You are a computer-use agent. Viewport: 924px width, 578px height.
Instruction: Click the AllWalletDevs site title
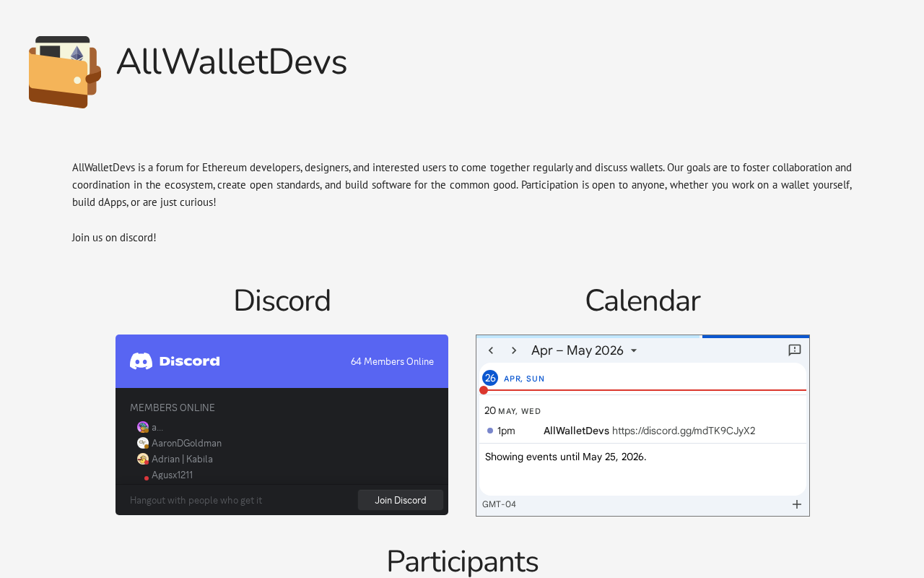(x=232, y=61)
